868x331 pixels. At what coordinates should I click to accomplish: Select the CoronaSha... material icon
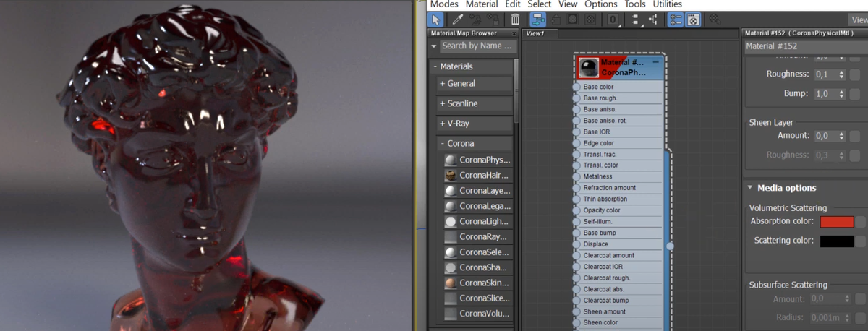pyautogui.click(x=451, y=267)
